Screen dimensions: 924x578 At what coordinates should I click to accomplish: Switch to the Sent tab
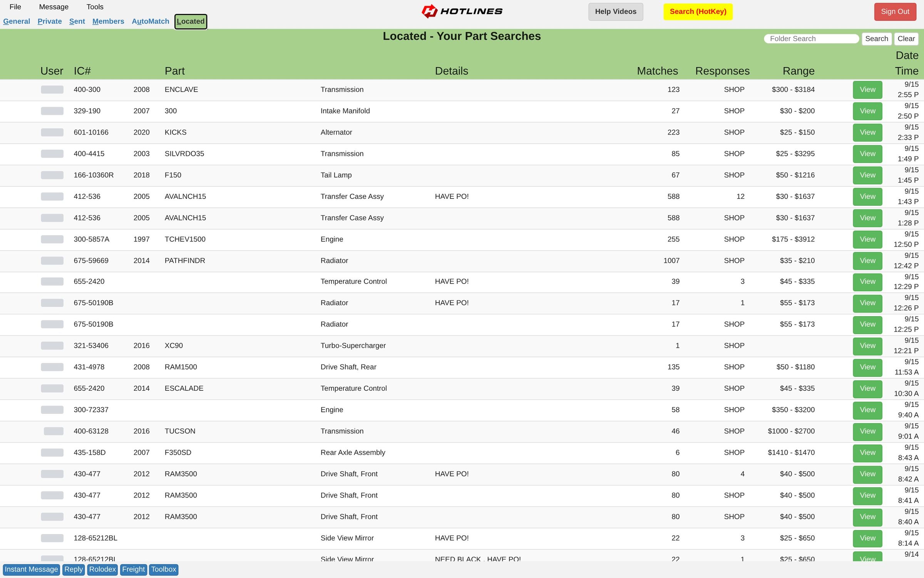[x=77, y=21]
